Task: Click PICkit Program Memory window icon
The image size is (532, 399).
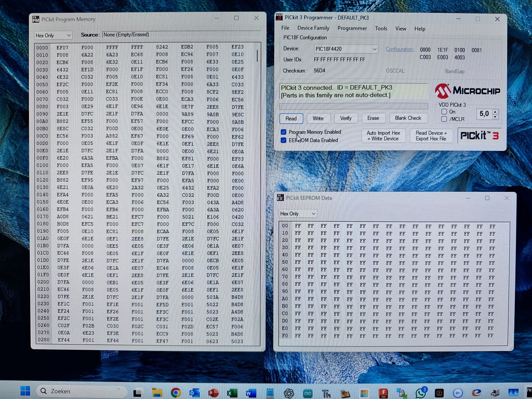Action: [x=36, y=19]
